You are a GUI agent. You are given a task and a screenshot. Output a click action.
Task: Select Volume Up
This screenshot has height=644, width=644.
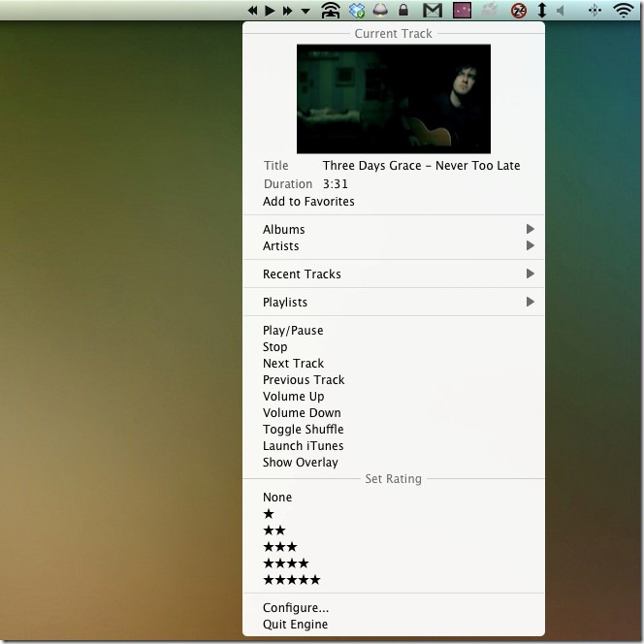click(x=393, y=397)
